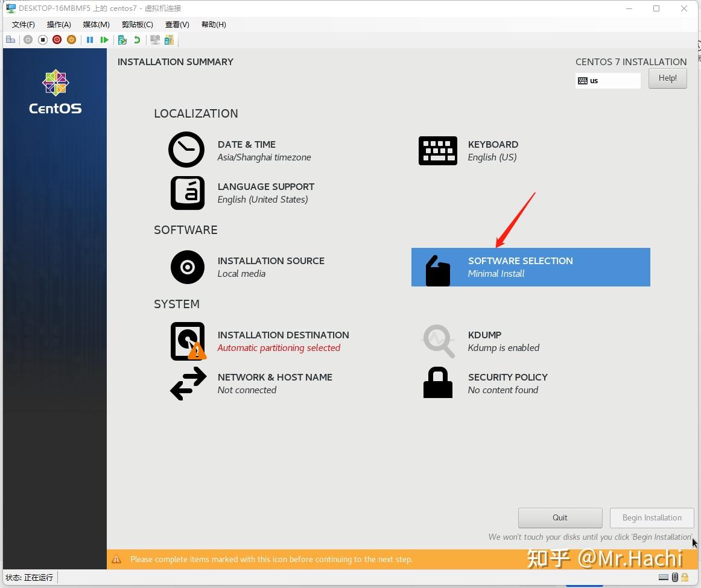Click the Help! button
Viewport: 701px width, 588px height.
[667, 78]
